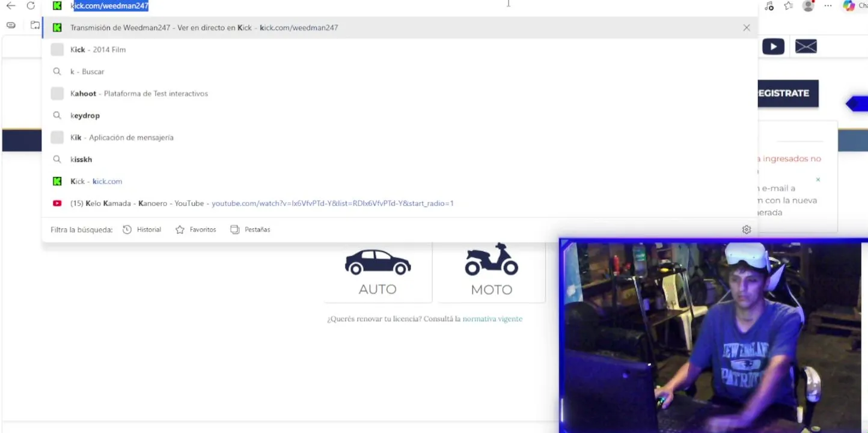This screenshot has width=868, height=433.
Task: Click the link-shaped icon on the toolbar row under the back arrow
Action: pos(11,25)
